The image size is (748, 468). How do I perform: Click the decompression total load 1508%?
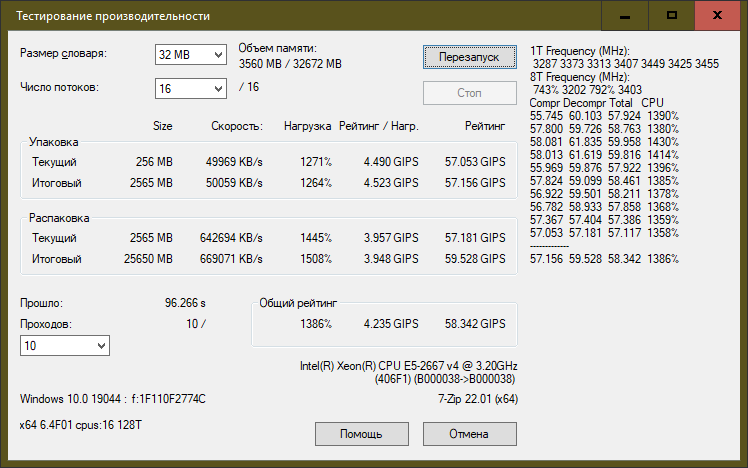point(316,259)
